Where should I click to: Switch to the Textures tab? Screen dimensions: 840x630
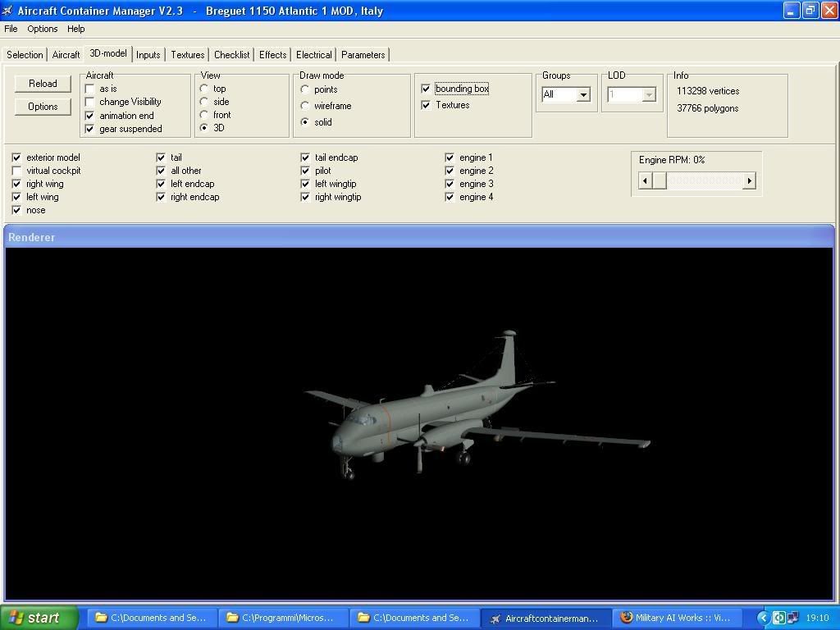coord(187,55)
